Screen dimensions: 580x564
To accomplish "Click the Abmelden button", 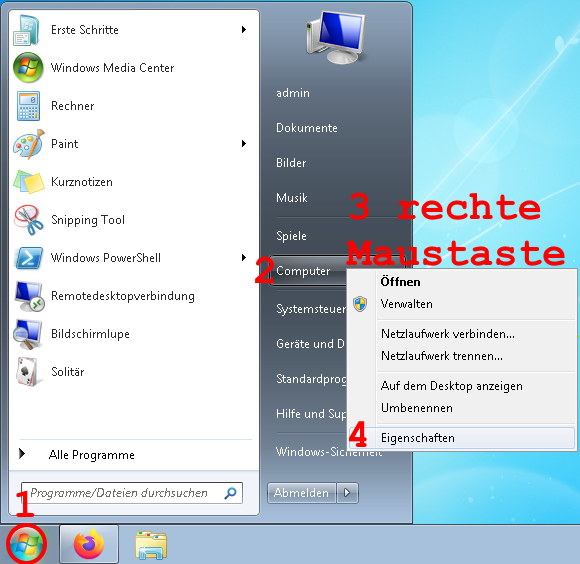I will click(x=301, y=493).
